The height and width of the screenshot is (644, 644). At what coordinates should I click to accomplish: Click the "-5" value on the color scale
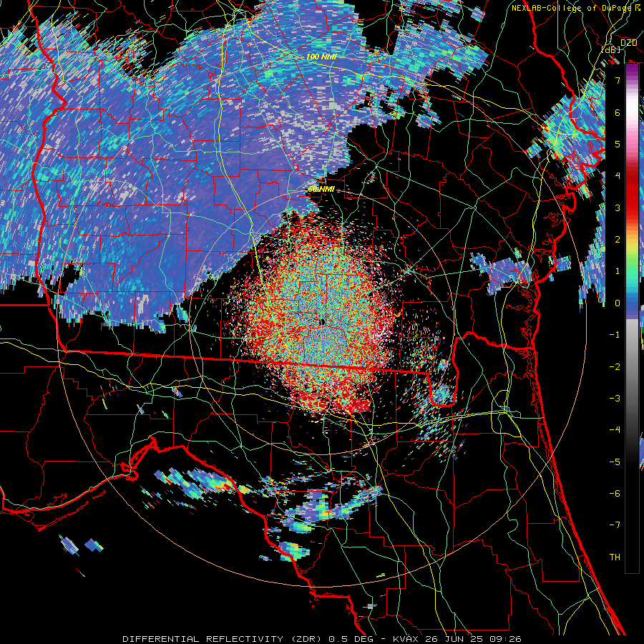(x=615, y=462)
